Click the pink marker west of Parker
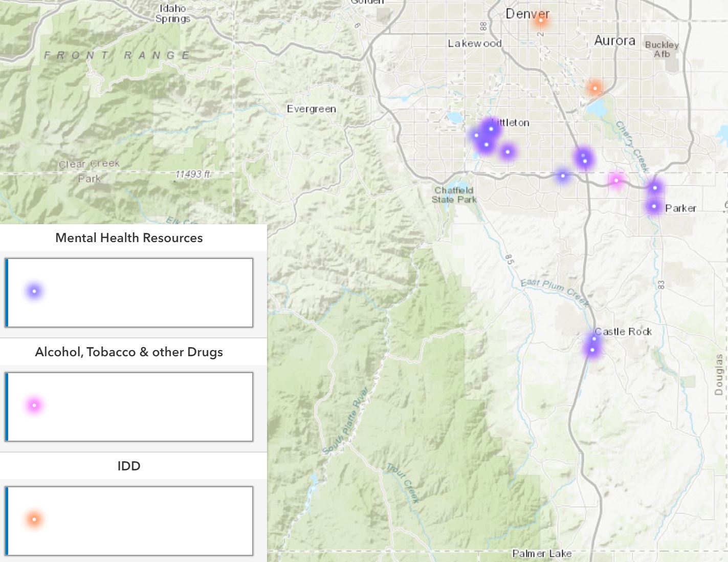Image resolution: width=728 pixels, height=562 pixels. [x=616, y=180]
